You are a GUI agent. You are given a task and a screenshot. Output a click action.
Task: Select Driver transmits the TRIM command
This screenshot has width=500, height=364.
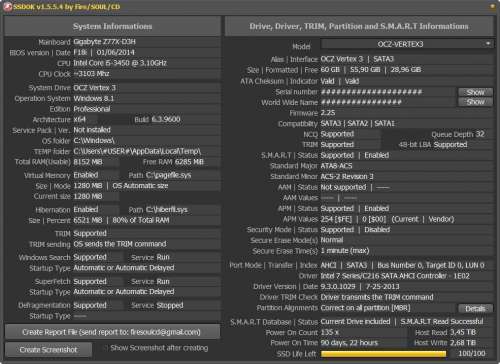coord(377,297)
